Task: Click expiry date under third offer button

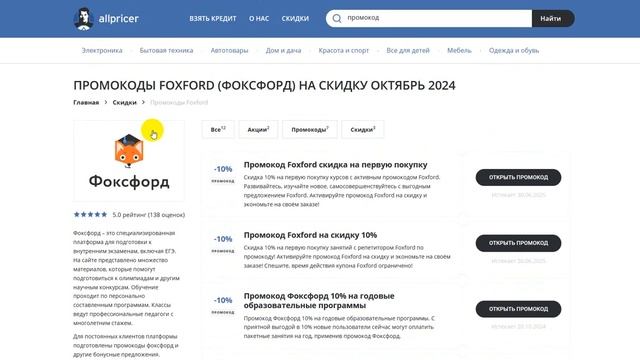Action: pos(518,327)
